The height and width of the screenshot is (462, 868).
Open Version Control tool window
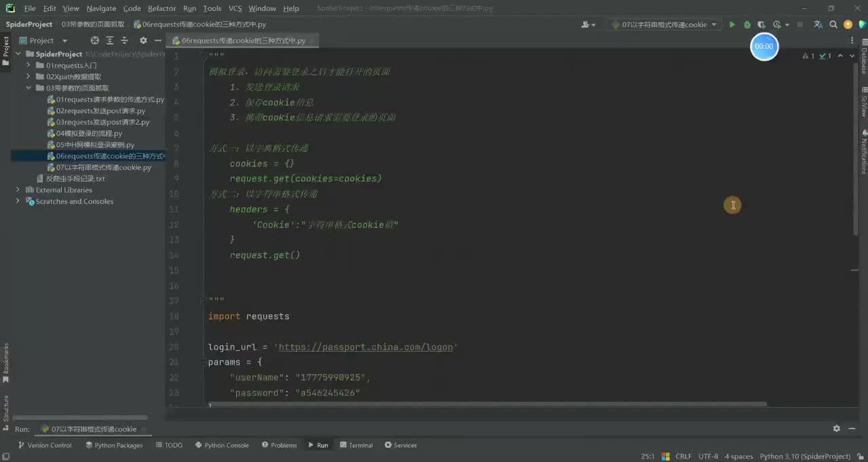tap(45, 445)
